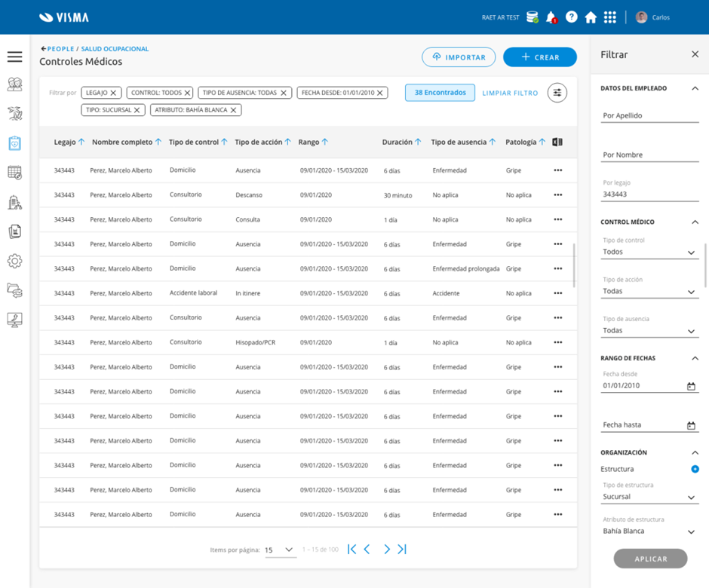
Task: Remove the Legajo filter chip
Action: pos(113,93)
